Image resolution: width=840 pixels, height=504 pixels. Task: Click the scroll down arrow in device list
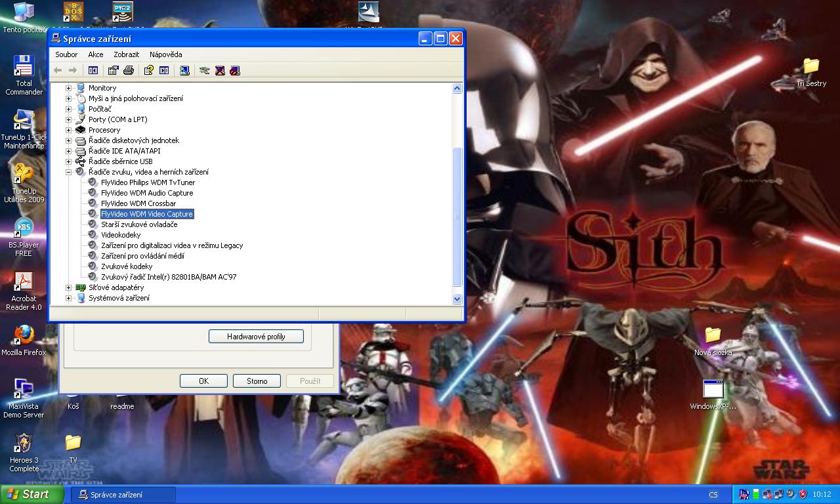(457, 299)
